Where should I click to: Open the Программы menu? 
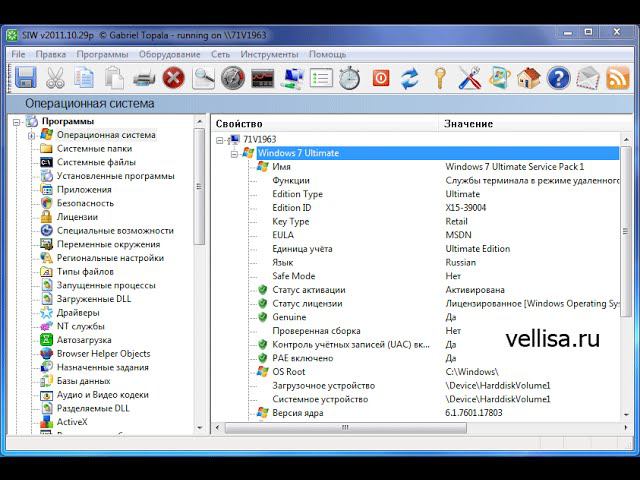[102, 54]
